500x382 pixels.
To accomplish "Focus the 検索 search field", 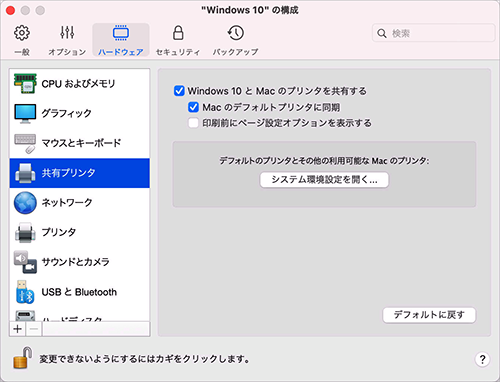I will [433, 33].
